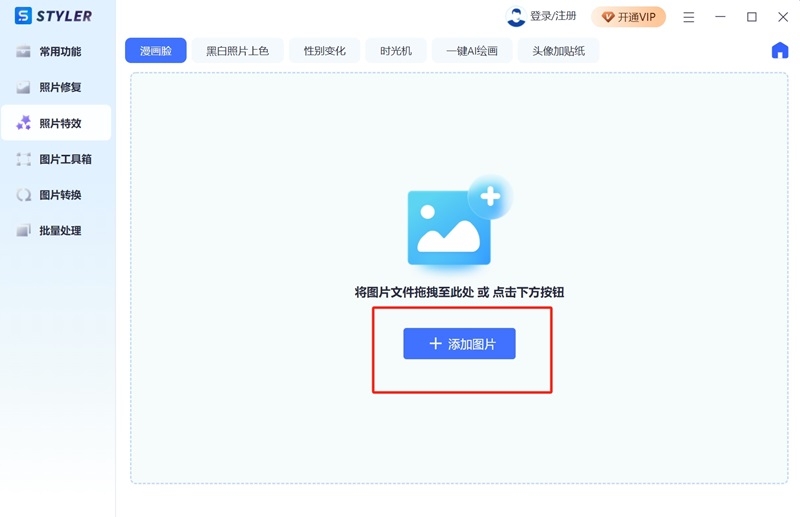The image size is (800, 517).
Task: Click the 添加图片 button
Action: 459,343
